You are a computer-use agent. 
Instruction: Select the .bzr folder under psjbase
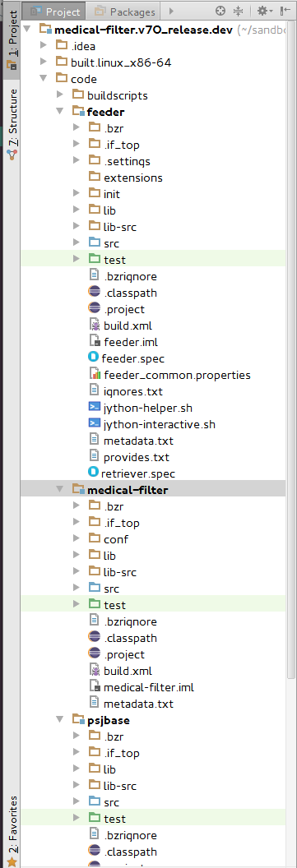[x=114, y=736]
